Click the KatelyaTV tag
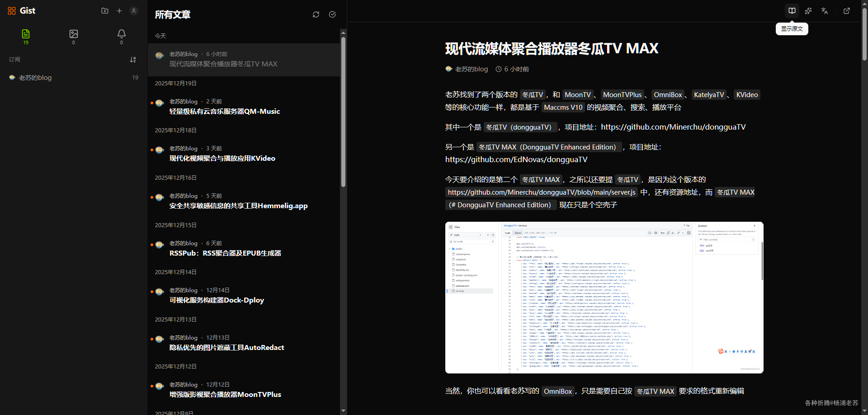 709,95
